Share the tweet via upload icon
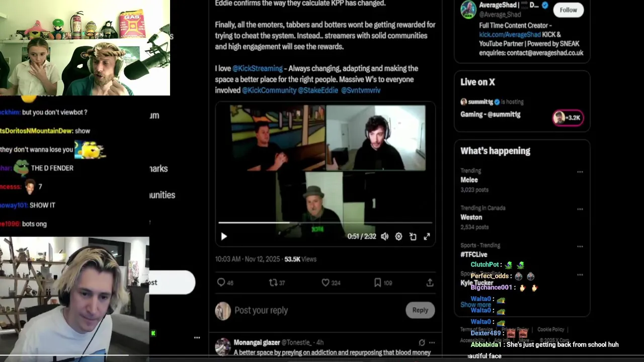 point(430,283)
